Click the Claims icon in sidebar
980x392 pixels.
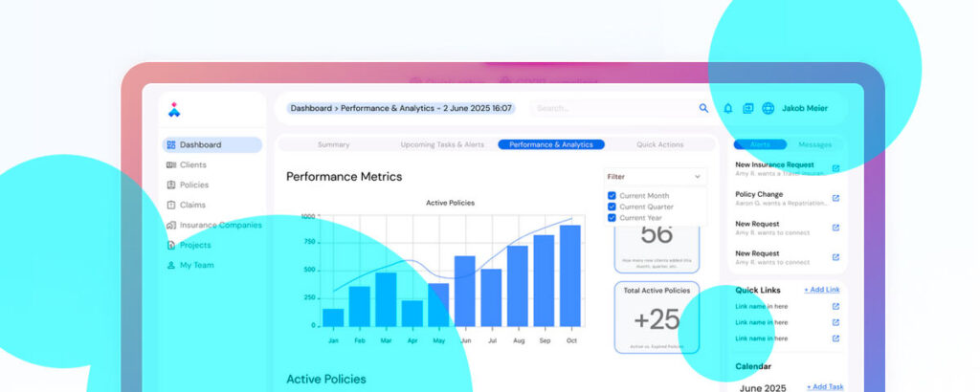pyautogui.click(x=171, y=205)
